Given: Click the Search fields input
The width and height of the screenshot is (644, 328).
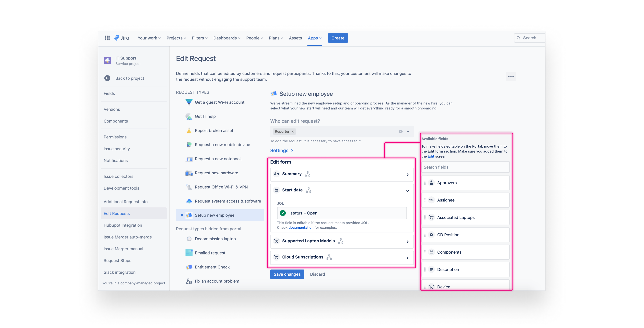Looking at the screenshot, I should click(x=465, y=167).
